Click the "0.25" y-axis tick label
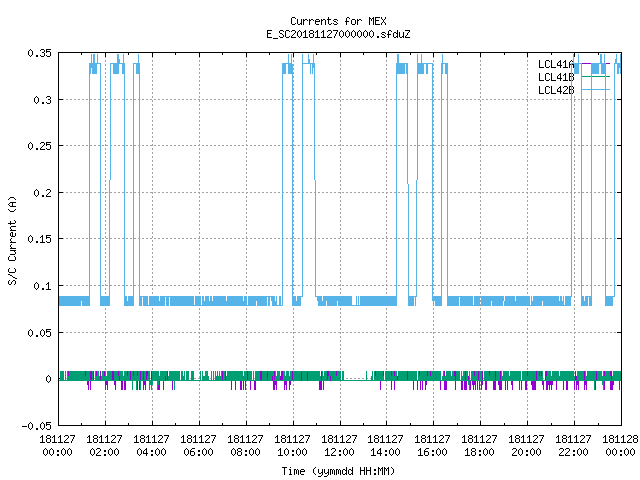The height and width of the screenshot is (480, 640). coord(40,146)
